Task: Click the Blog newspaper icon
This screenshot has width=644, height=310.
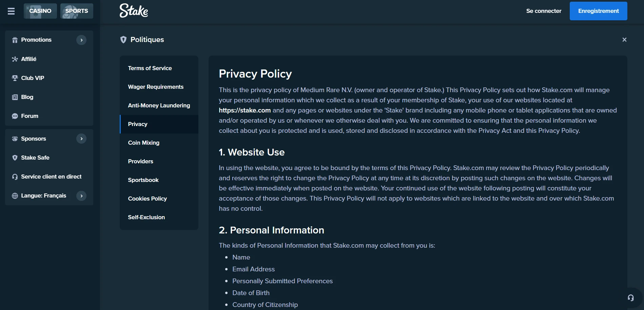Action: pyautogui.click(x=15, y=97)
